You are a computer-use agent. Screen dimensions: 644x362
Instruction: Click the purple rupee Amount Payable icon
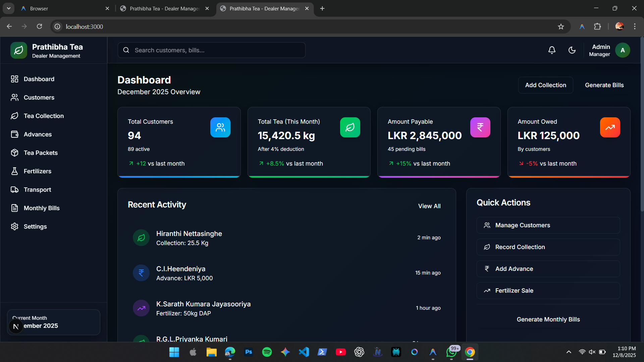pyautogui.click(x=480, y=127)
